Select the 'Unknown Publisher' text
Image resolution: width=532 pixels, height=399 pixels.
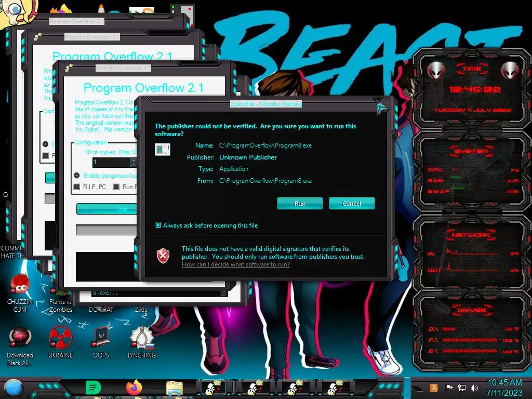[x=248, y=157]
